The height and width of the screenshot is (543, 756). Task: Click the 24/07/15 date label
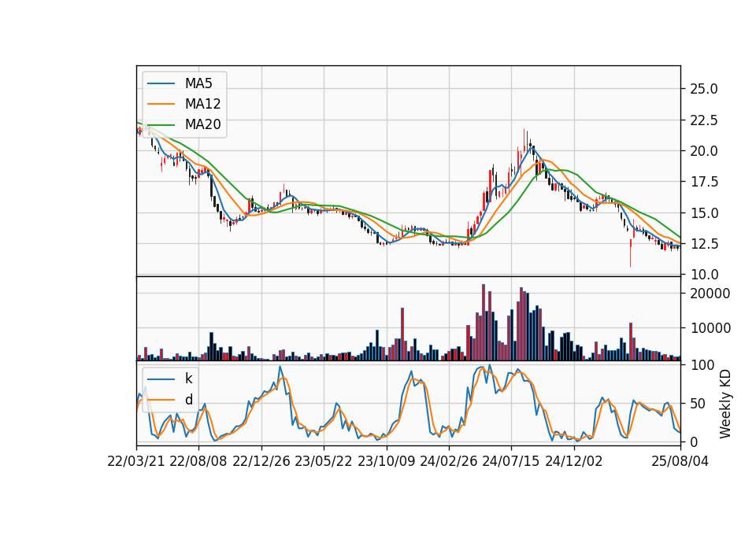click(511, 461)
